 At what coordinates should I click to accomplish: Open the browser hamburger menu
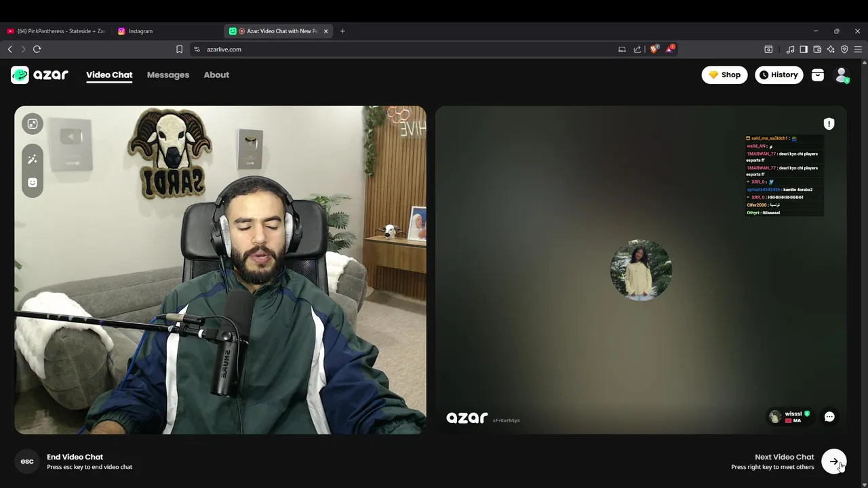(x=858, y=49)
